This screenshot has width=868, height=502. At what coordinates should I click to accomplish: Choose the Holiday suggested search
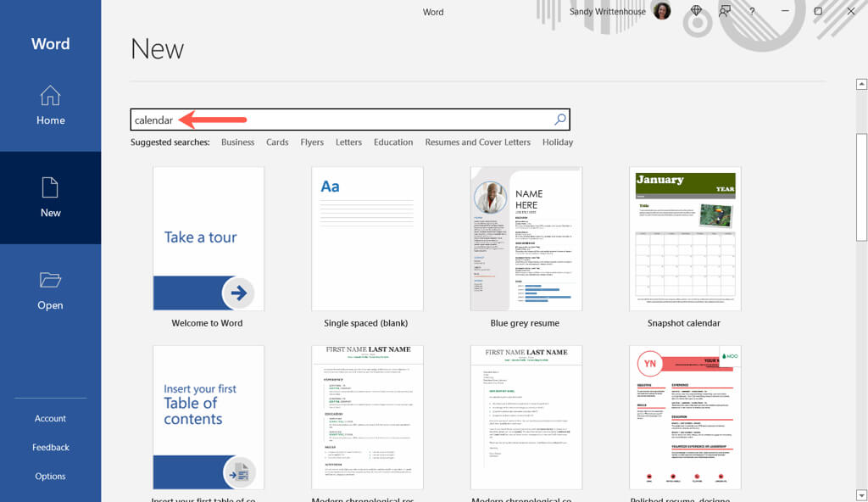[558, 142]
